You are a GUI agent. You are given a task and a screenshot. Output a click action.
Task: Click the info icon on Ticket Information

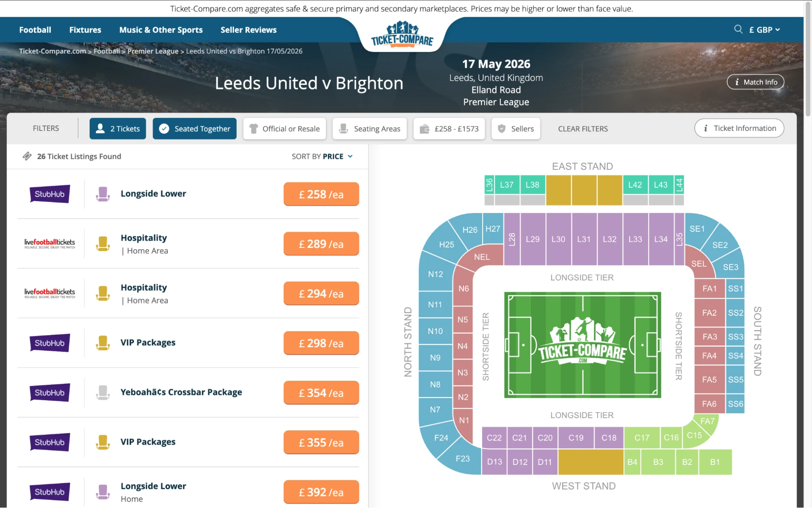706,128
